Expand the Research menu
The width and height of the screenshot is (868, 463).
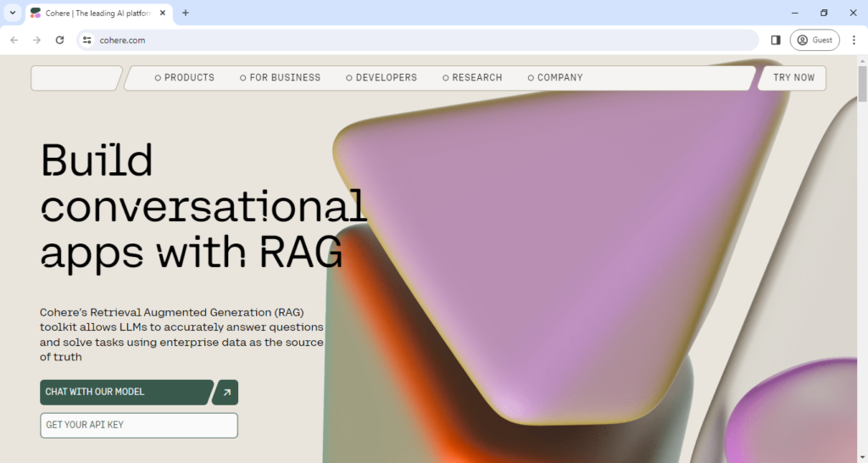pyautogui.click(x=472, y=78)
